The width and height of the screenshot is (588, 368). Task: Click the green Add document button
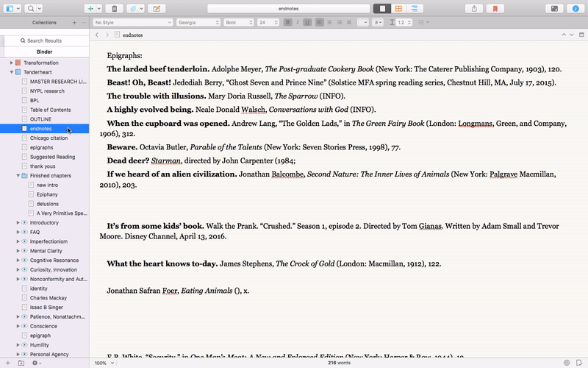point(90,8)
